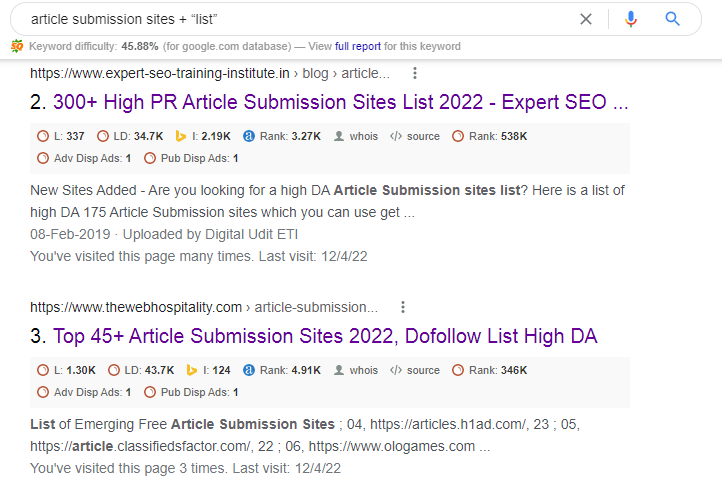Viewport: 722px width, 479px height.
Task: Start voice search via the microphone icon
Action: tap(631, 19)
